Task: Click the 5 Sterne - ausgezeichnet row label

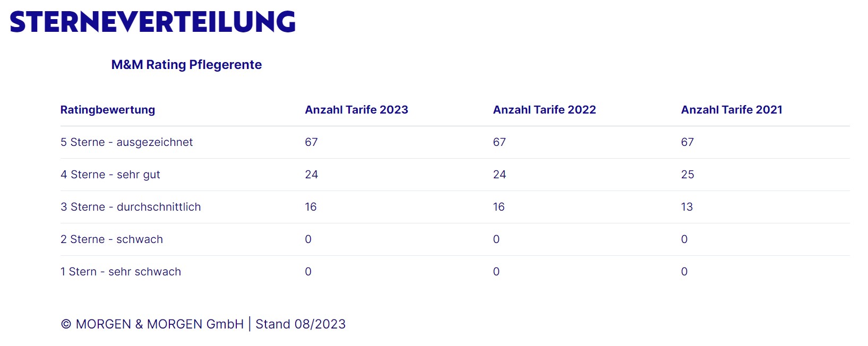Action: click(x=126, y=142)
